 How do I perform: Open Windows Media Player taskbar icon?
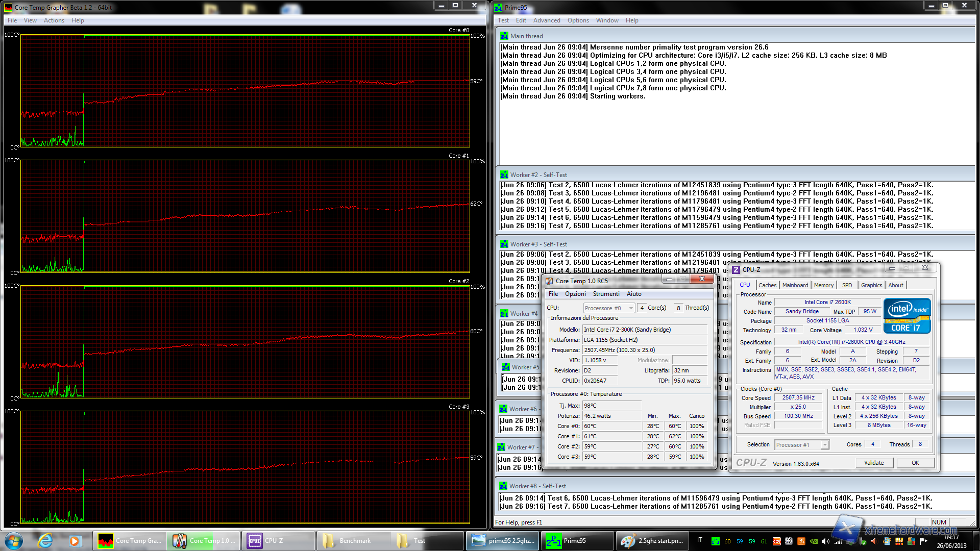click(x=75, y=540)
